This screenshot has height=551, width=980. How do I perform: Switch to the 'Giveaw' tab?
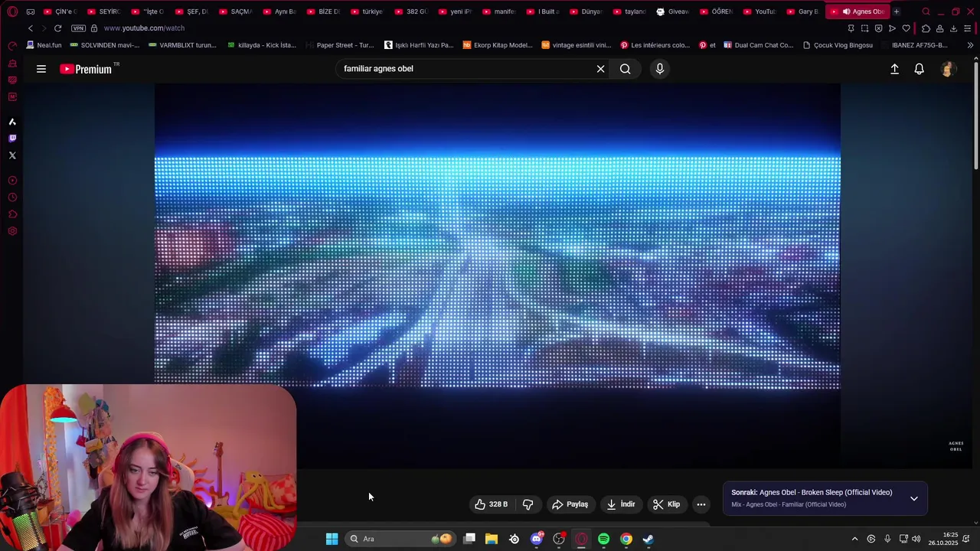(674, 11)
